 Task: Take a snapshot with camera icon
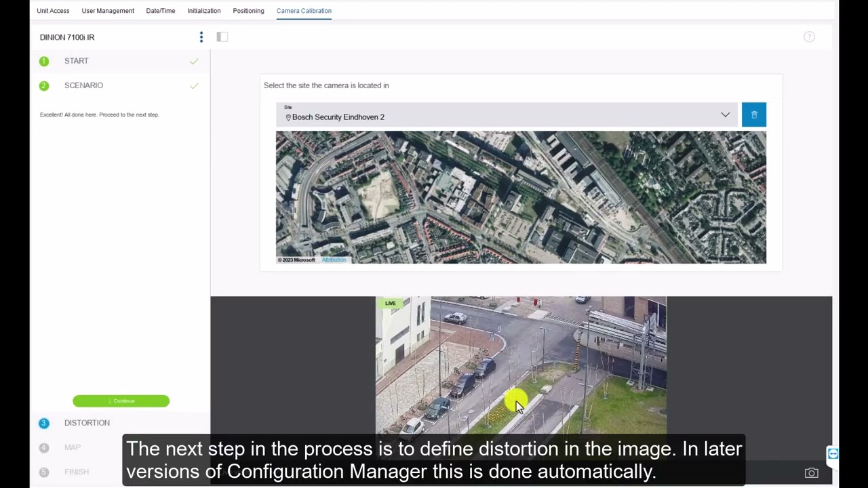(811, 473)
